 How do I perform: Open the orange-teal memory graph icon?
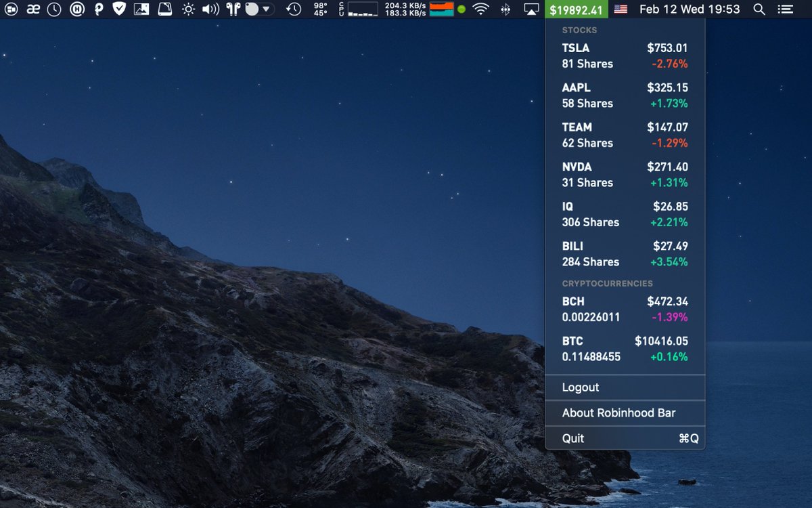pyautogui.click(x=441, y=9)
